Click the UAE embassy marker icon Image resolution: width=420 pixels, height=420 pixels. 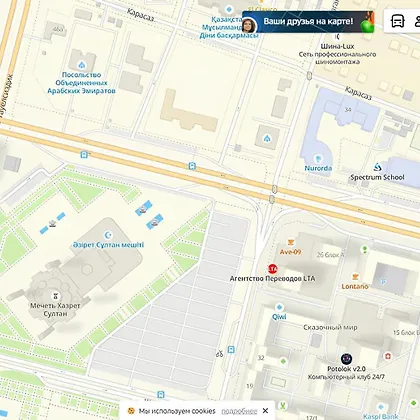click(82, 65)
